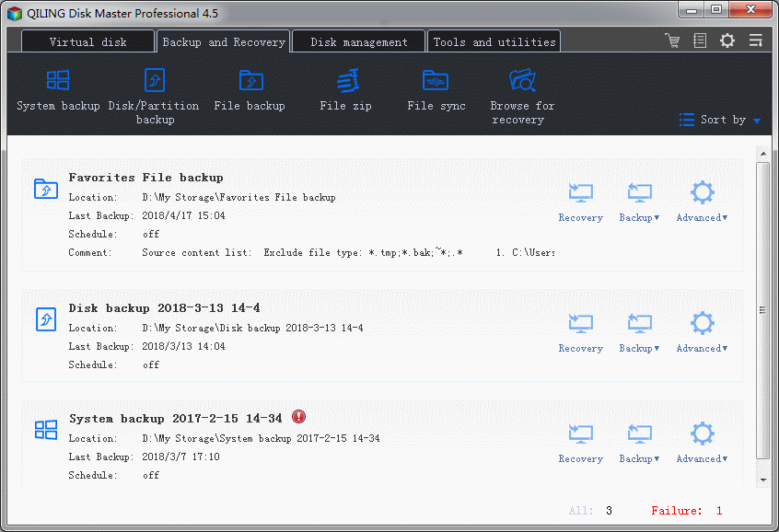Open Disk/Partition backup tool
The height and width of the screenshot is (532, 779).
(154, 97)
